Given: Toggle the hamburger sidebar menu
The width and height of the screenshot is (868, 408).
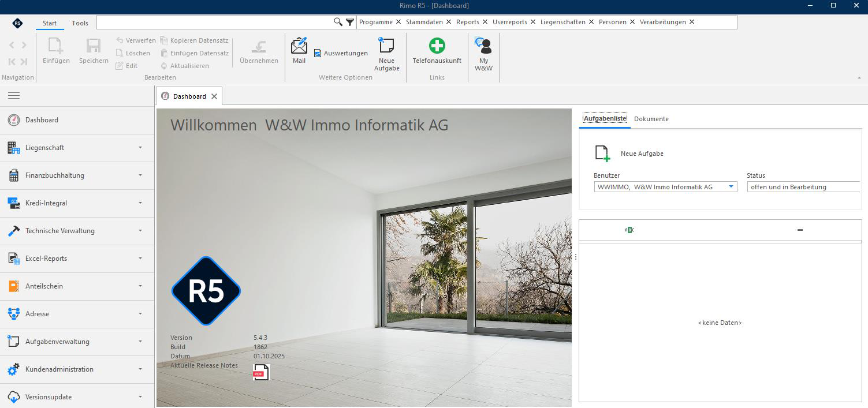Looking at the screenshot, I should point(14,96).
